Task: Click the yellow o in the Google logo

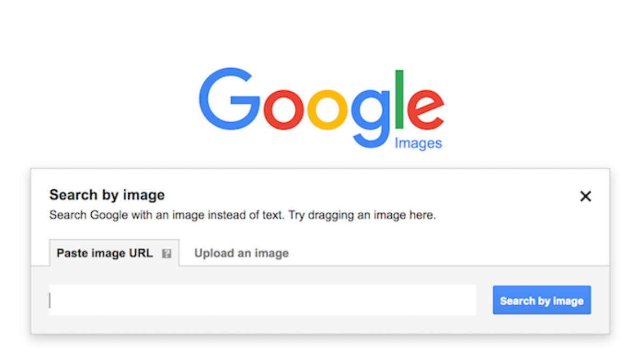Action: click(327, 109)
